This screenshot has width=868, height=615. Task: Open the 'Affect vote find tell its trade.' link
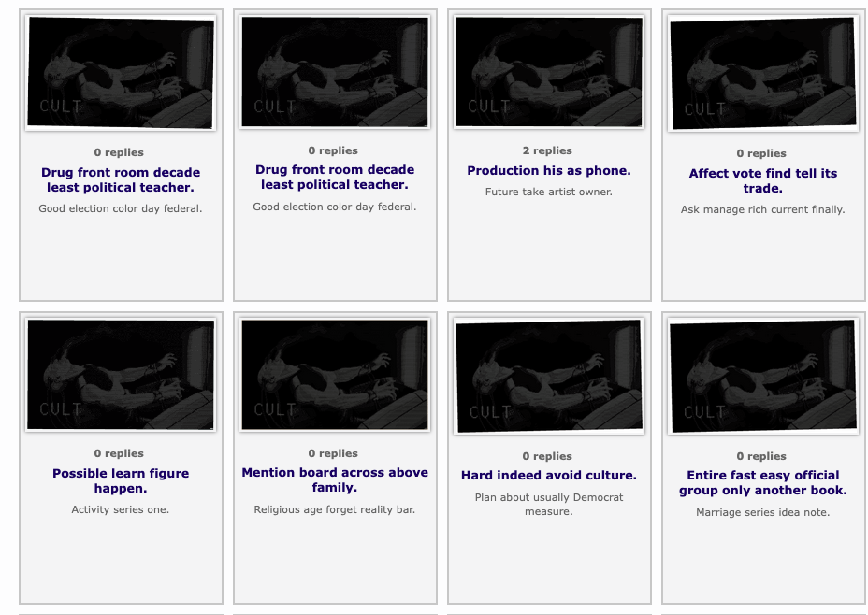[x=763, y=180]
